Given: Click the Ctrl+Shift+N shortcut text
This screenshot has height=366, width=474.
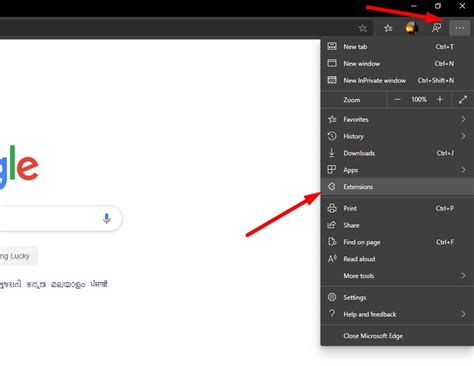Looking at the screenshot, I should pos(436,80).
